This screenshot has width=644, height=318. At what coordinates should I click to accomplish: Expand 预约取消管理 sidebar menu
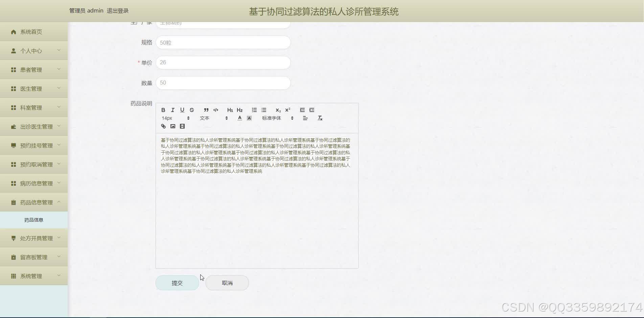(x=34, y=164)
